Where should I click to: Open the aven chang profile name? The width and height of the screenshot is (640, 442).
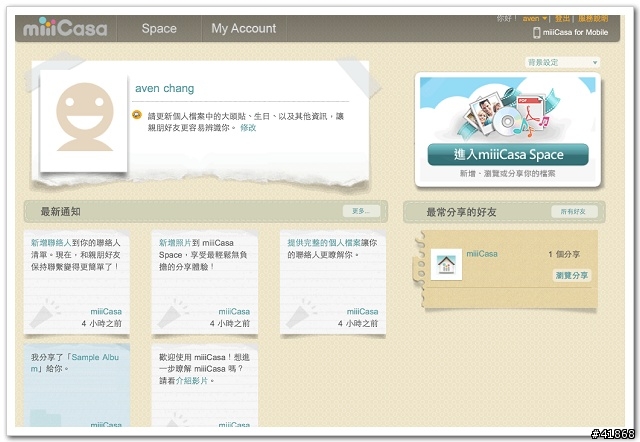tap(164, 88)
